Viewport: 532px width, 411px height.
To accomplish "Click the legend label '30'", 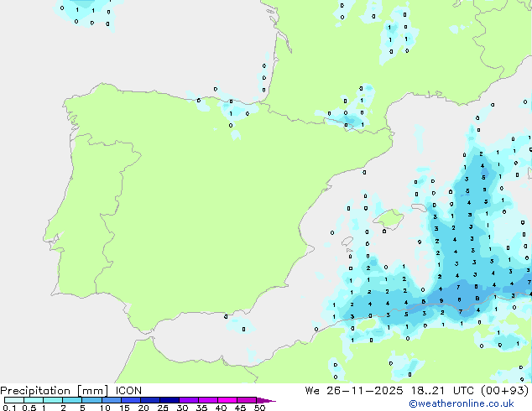I will pos(182,408).
